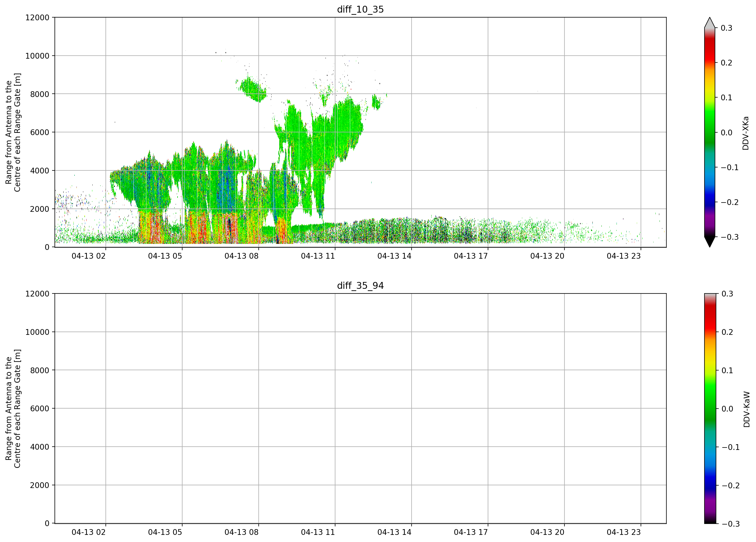756x542 pixels.
Task: Click the diff_35_94 plot title
Action: point(360,286)
